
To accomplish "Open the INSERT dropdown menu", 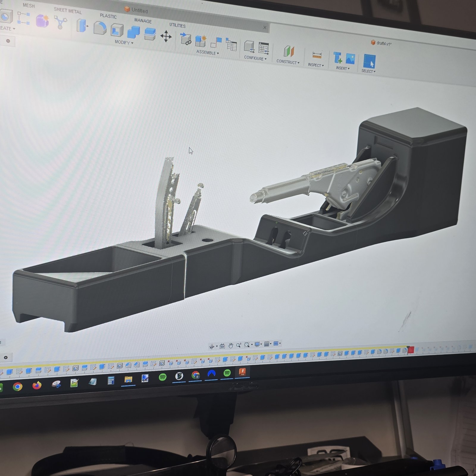I will (342, 68).
